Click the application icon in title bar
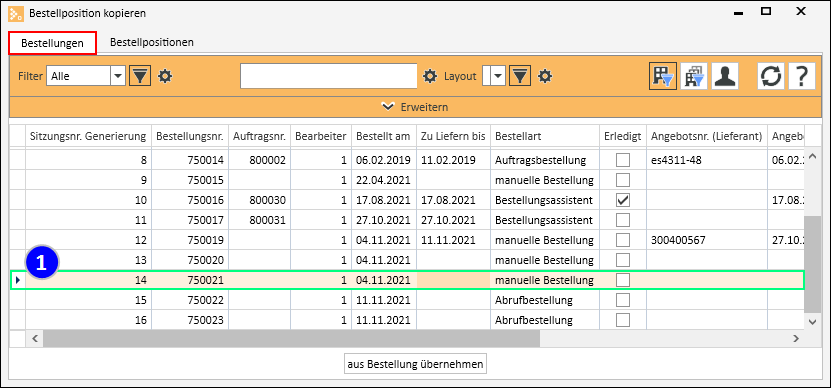The width and height of the screenshot is (831, 388). tap(16, 13)
